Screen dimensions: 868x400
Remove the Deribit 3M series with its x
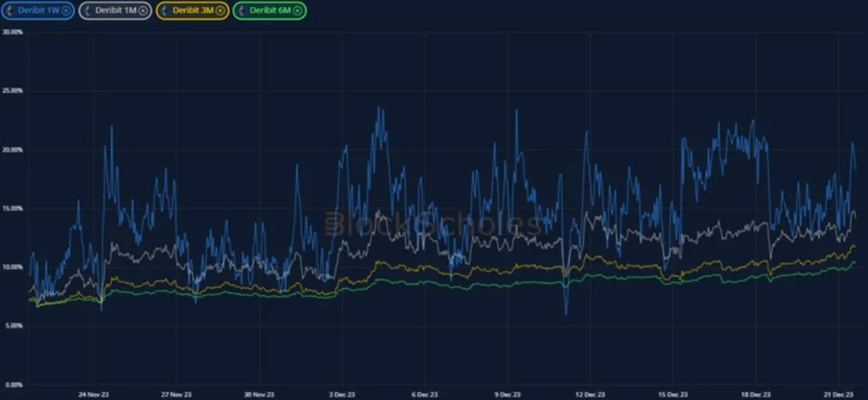coord(220,11)
